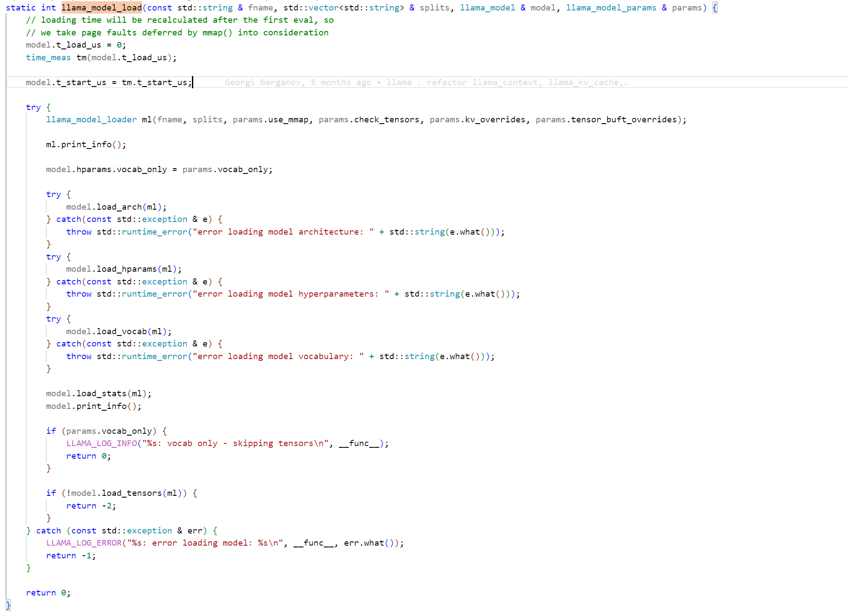Click params.tensor_buft_overrides argument

coord(606,120)
